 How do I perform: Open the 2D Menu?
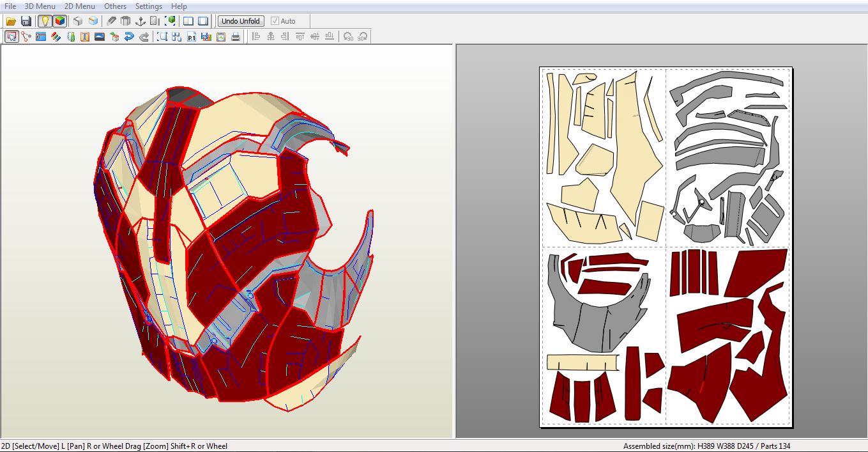[80, 6]
